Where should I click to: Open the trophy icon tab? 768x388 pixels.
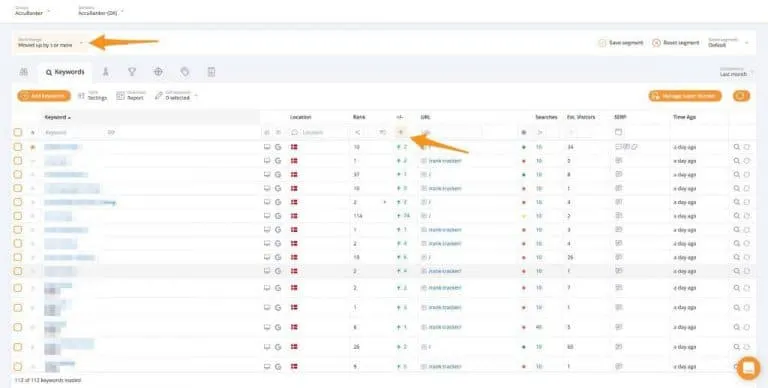[132, 72]
